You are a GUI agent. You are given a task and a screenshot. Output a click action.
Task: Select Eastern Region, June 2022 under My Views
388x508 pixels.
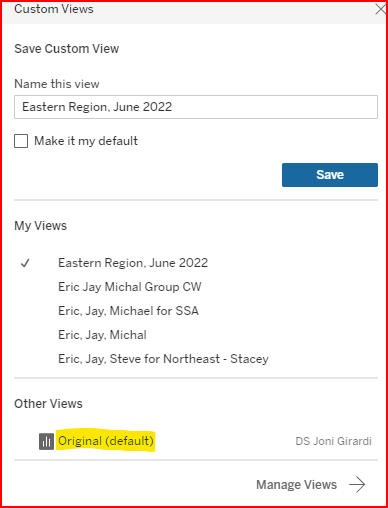133,263
